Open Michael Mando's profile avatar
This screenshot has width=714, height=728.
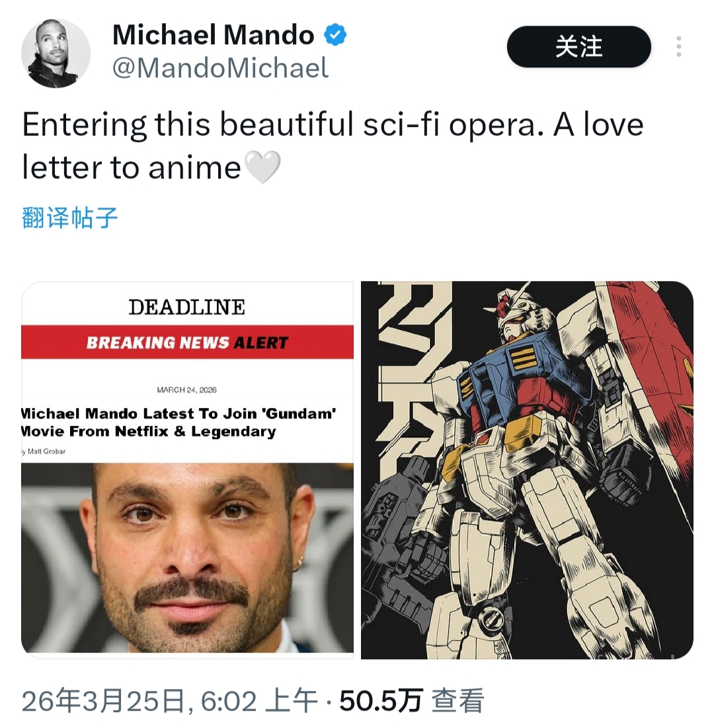click(56, 54)
